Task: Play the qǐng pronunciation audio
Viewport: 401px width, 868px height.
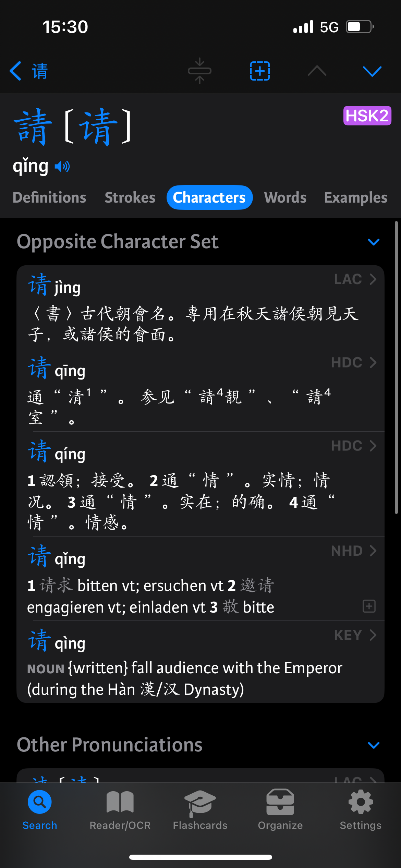Action: (62, 167)
